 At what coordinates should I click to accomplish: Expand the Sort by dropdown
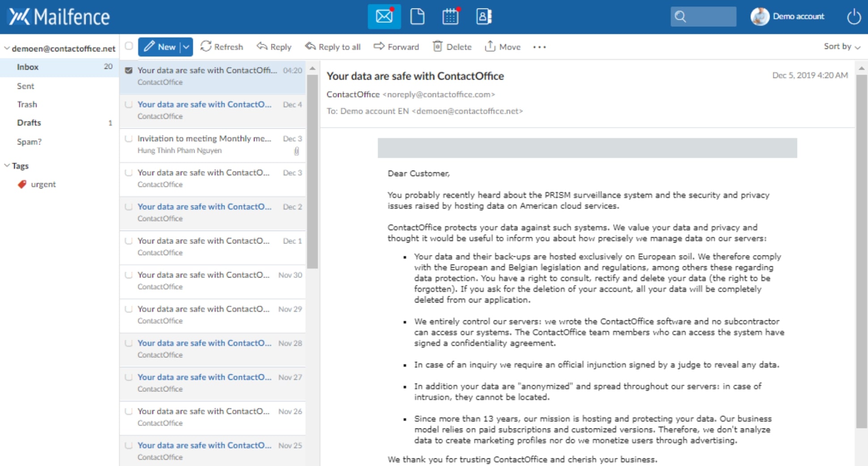tap(842, 46)
